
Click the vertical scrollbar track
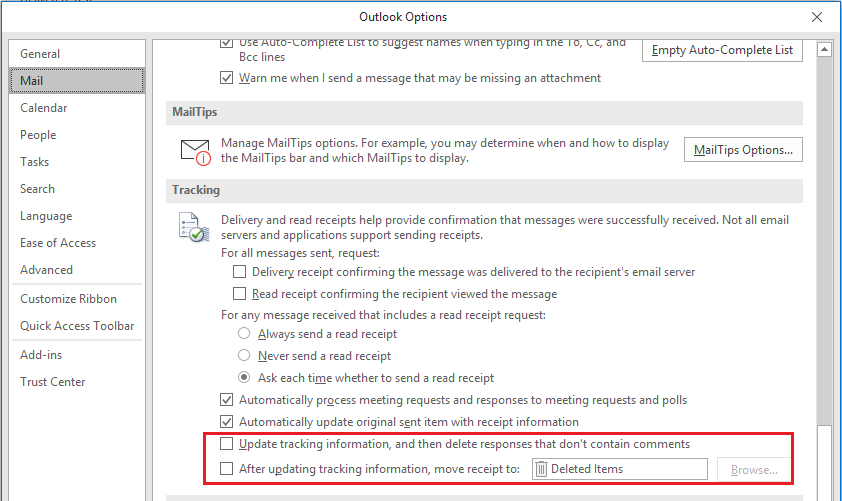(824, 242)
